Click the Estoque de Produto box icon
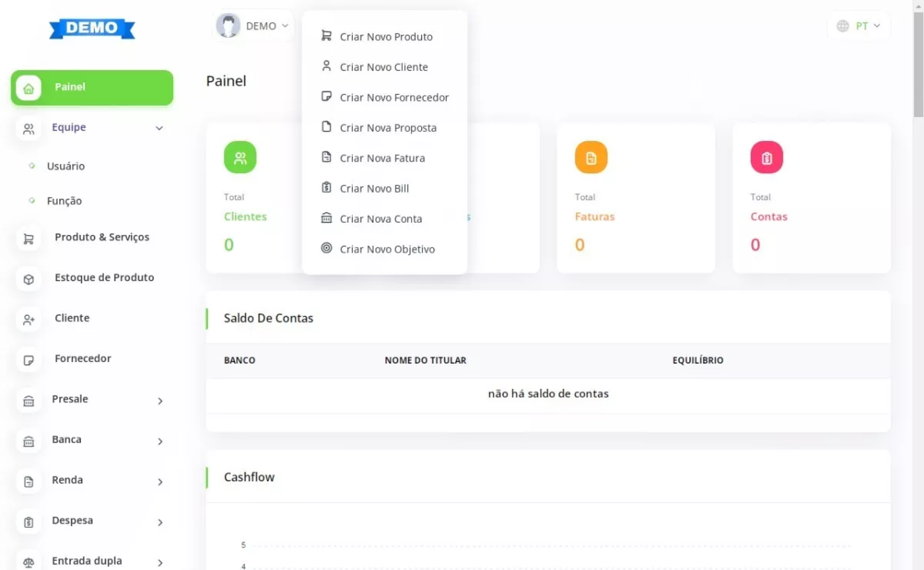The height and width of the screenshot is (570, 924). point(28,279)
